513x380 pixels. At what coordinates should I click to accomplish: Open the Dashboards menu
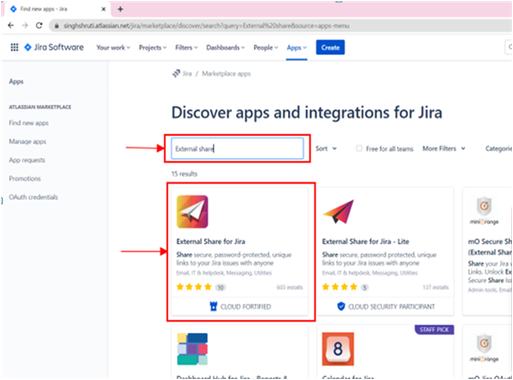pyautogui.click(x=225, y=48)
